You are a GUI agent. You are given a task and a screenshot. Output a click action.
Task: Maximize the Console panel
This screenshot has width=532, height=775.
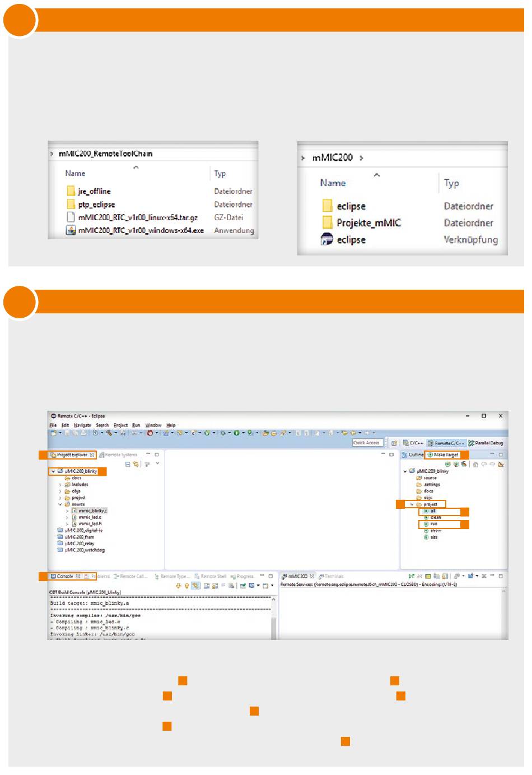pos(270,576)
